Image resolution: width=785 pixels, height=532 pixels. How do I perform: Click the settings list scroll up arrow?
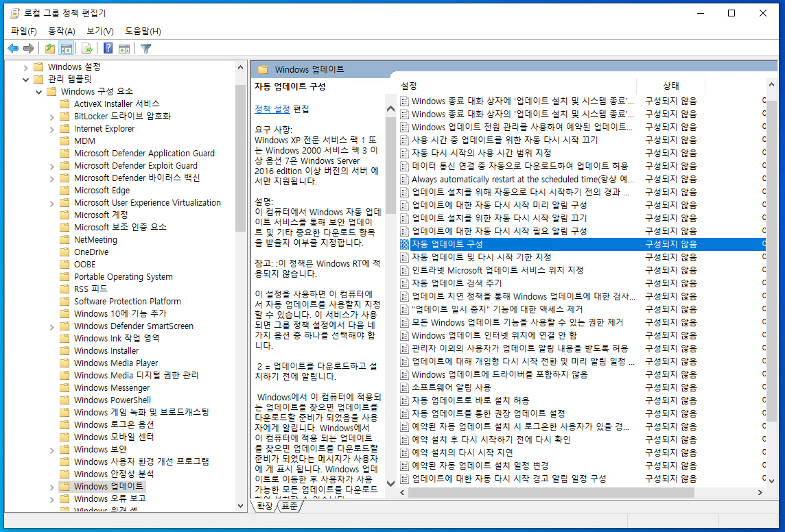pyautogui.click(x=771, y=86)
